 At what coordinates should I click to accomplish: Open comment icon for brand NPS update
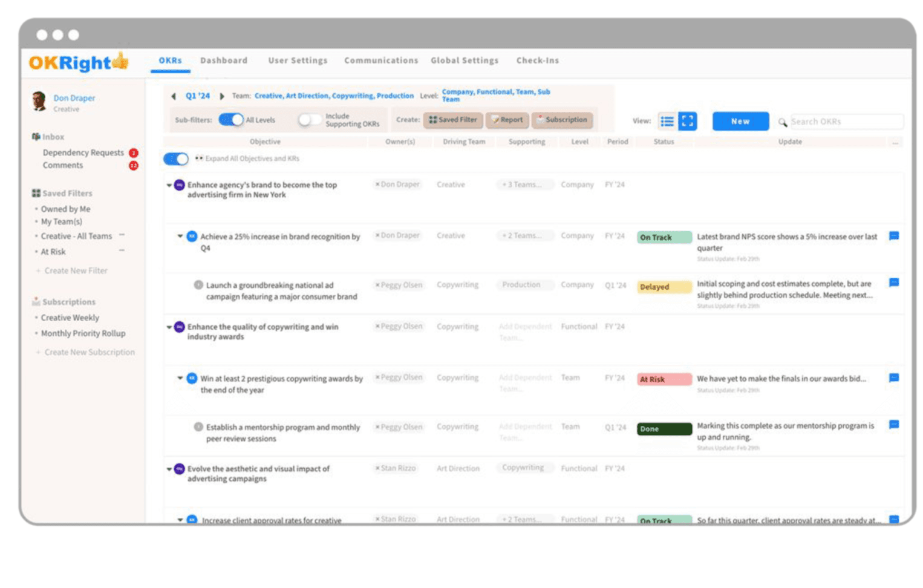coord(894,236)
